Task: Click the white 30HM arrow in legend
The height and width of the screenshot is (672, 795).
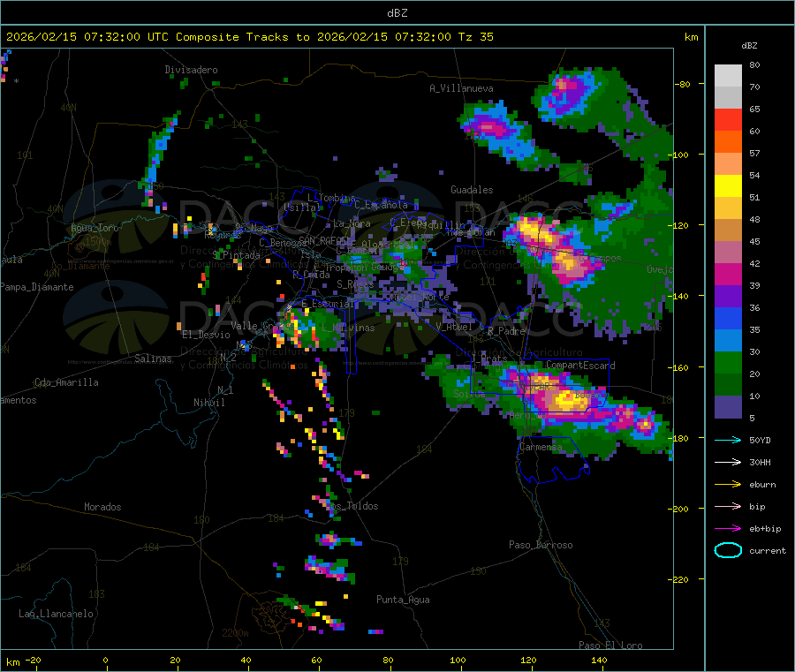Action: coord(728,462)
